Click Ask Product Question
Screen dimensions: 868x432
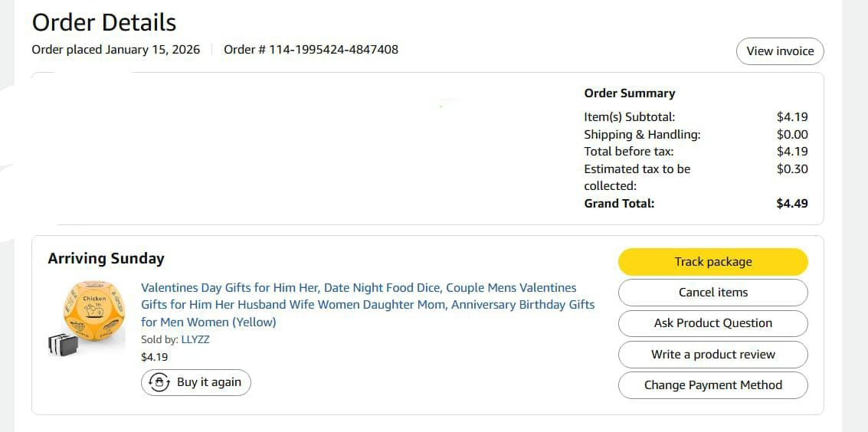pyautogui.click(x=712, y=323)
